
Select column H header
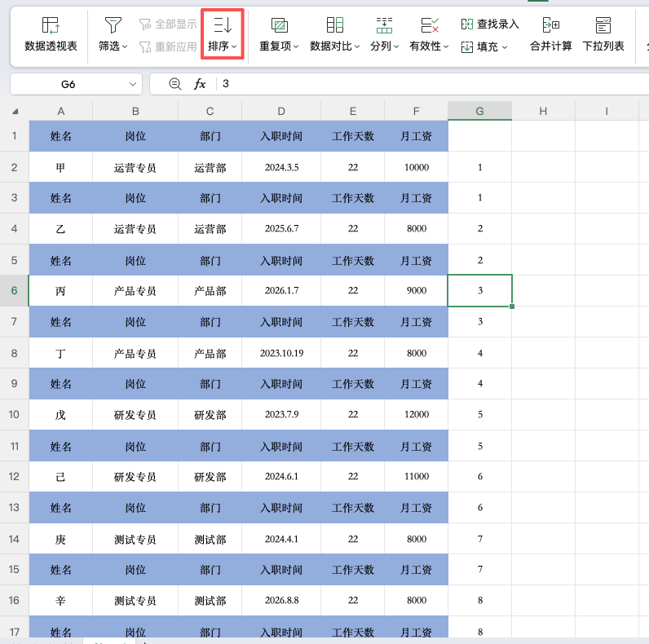544,111
